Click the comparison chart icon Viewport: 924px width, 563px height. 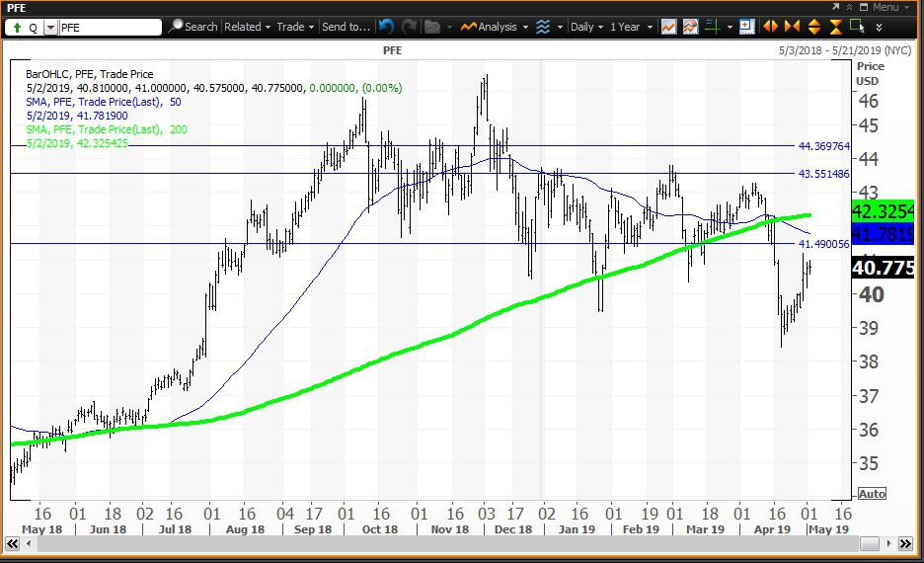click(x=691, y=27)
